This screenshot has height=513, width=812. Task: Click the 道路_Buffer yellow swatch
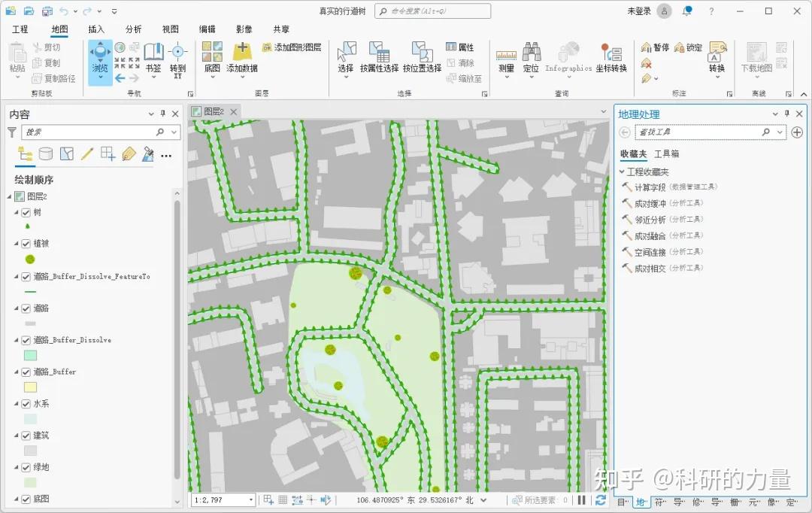click(31, 387)
